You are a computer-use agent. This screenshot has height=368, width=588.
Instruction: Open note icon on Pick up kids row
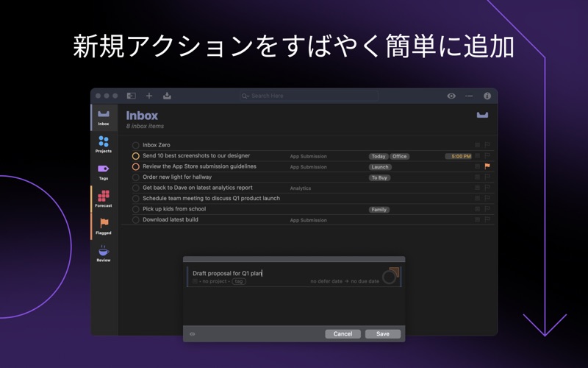coord(477,209)
